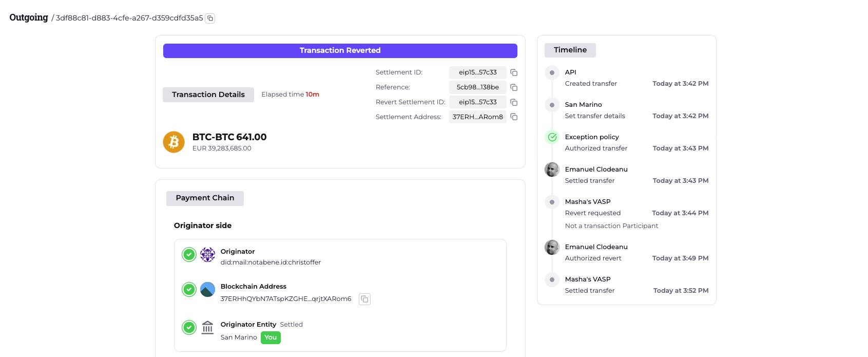Click the Created transfer timeline entry

tap(591, 84)
